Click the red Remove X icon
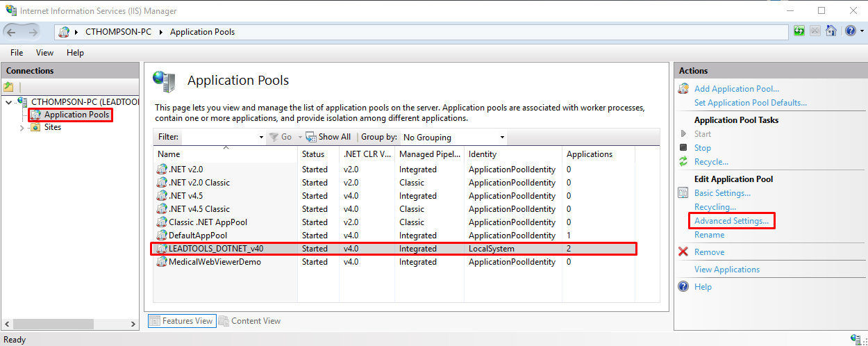The image size is (868, 346). click(x=683, y=252)
